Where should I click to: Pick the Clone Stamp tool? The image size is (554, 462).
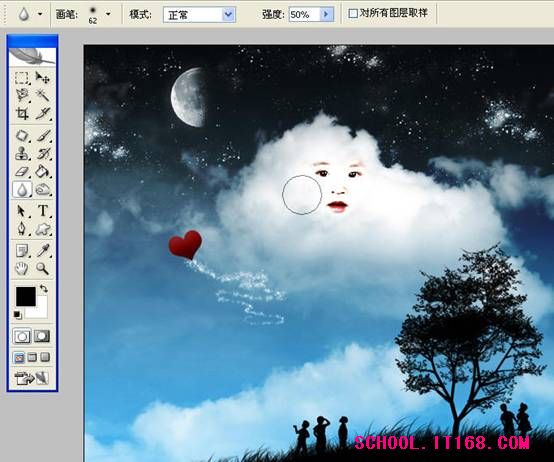click(22, 154)
